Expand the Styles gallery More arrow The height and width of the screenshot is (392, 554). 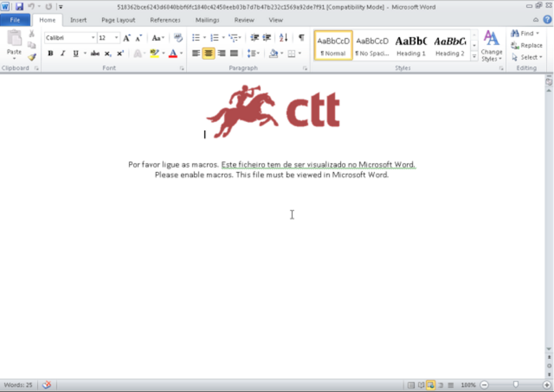click(474, 56)
